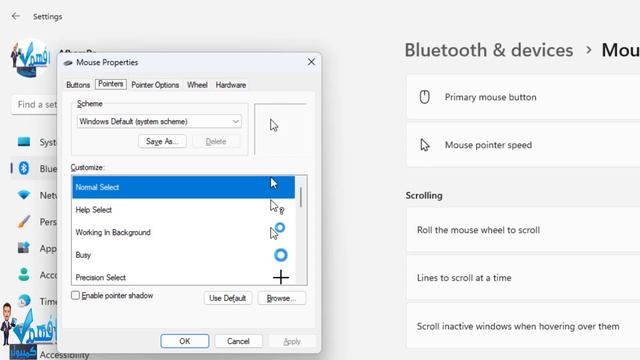Click the Browse button

coord(281,298)
